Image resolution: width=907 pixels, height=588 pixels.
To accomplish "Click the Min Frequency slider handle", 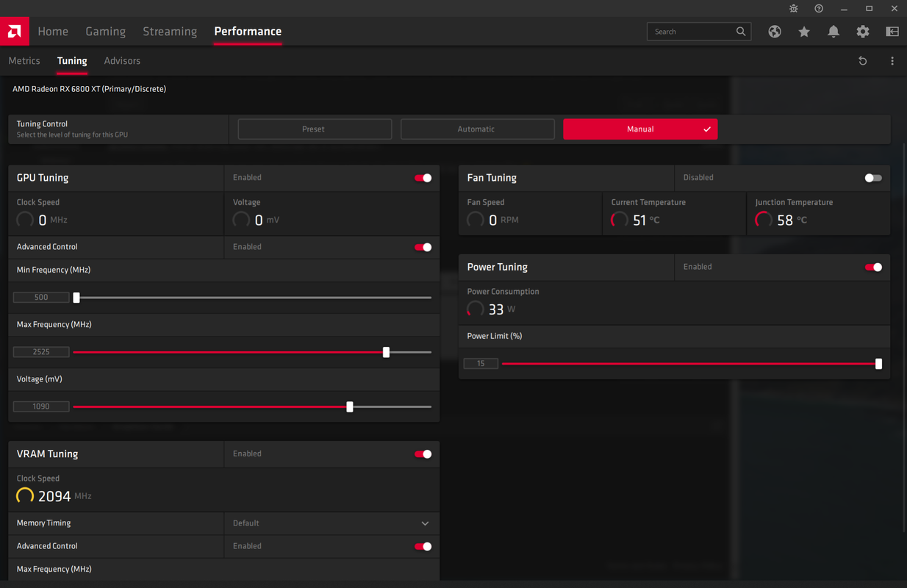I will click(x=76, y=298).
